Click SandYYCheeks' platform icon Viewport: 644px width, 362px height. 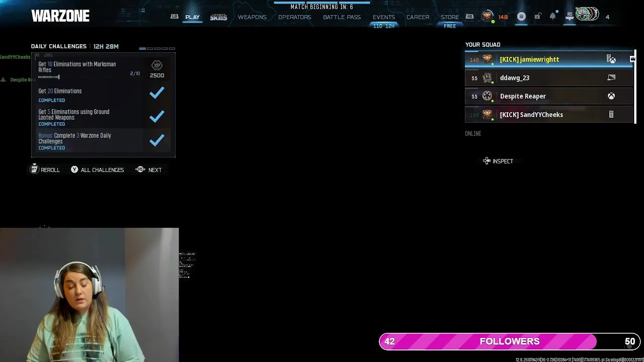pyautogui.click(x=611, y=115)
